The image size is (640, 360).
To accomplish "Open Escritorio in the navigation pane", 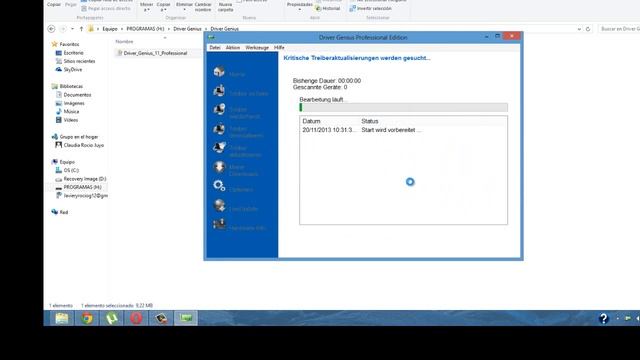I will [x=69, y=53].
